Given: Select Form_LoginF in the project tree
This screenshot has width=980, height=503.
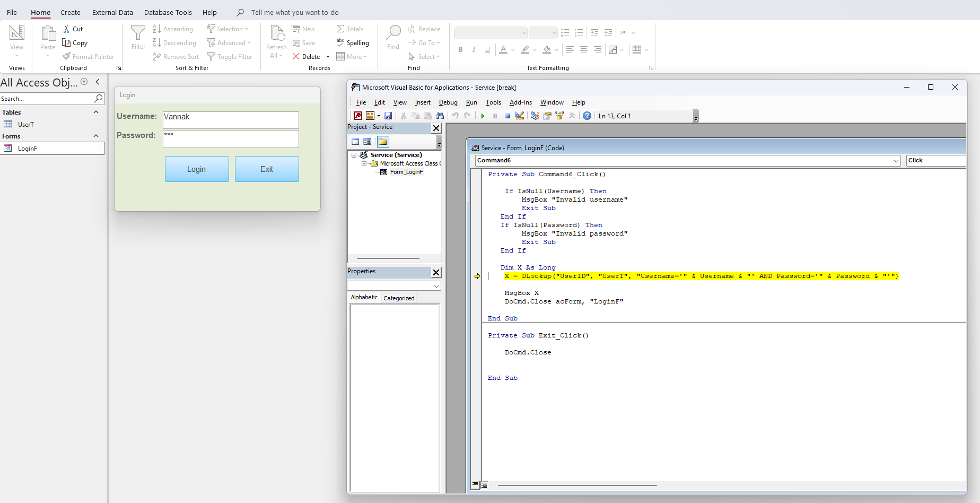Looking at the screenshot, I should click(406, 172).
